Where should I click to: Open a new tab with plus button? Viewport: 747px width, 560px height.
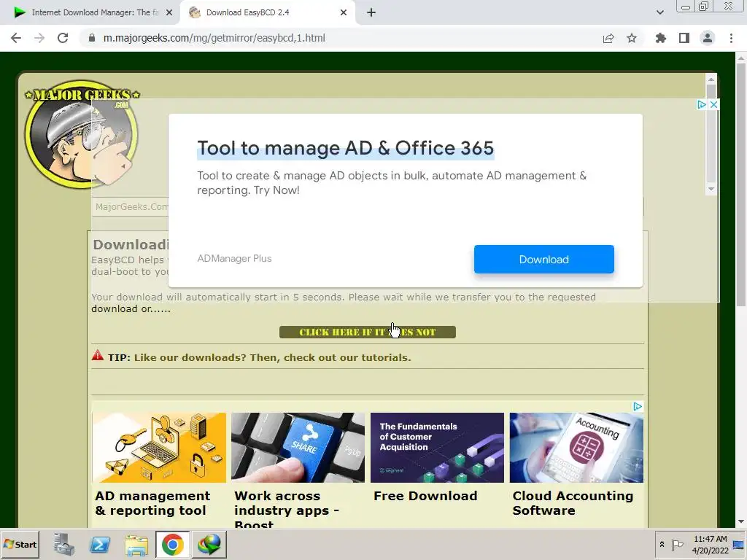pyautogui.click(x=371, y=12)
